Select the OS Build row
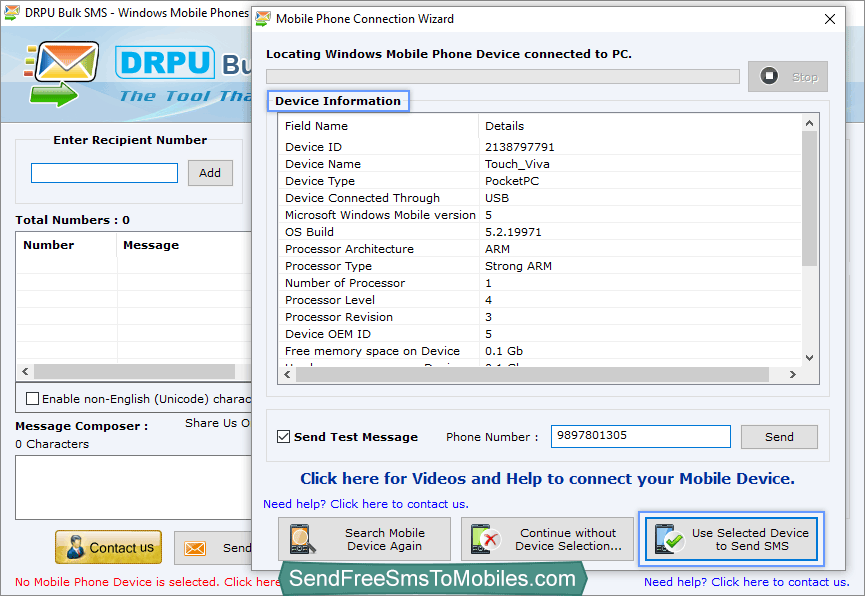This screenshot has width=865, height=596. click(x=540, y=232)
